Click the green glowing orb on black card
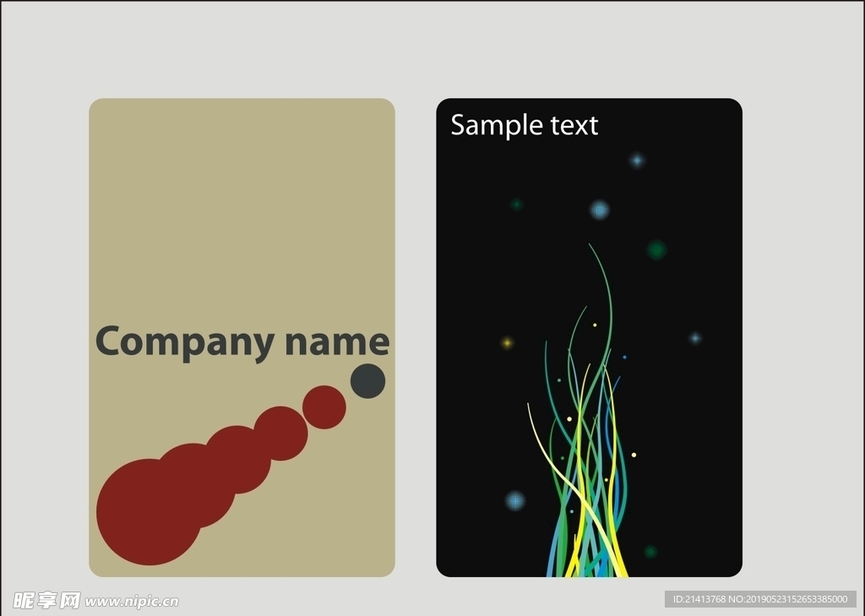Screen dimensions: 865x616 (x=656, y=250)
